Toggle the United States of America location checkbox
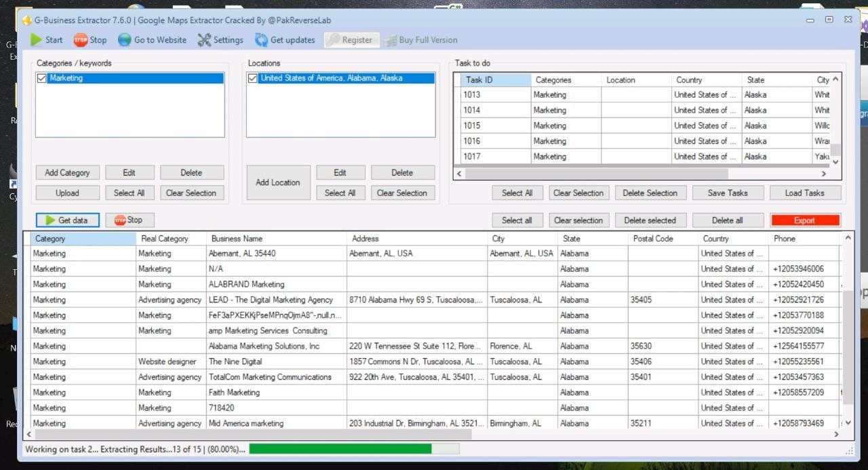Screen dimensions: 868x470 click(x=253, y=79)
